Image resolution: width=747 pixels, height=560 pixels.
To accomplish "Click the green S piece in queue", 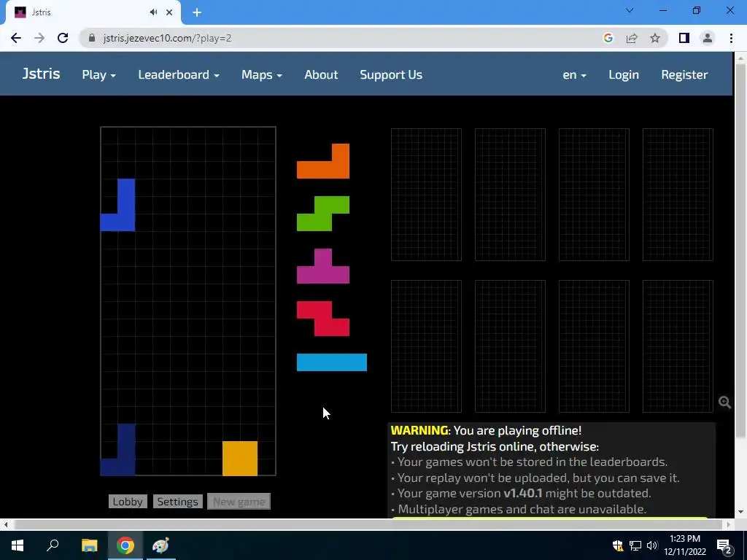I will pyautogui.click(x=323, y=214).
